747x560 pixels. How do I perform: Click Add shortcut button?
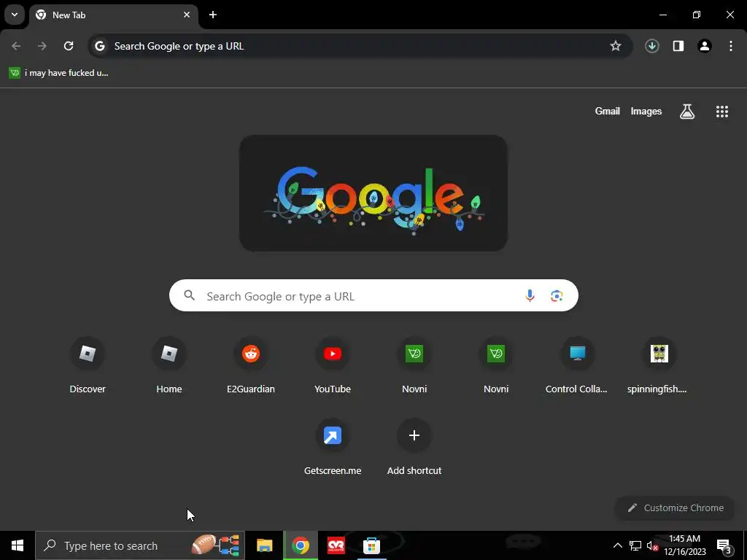point(414,448)
